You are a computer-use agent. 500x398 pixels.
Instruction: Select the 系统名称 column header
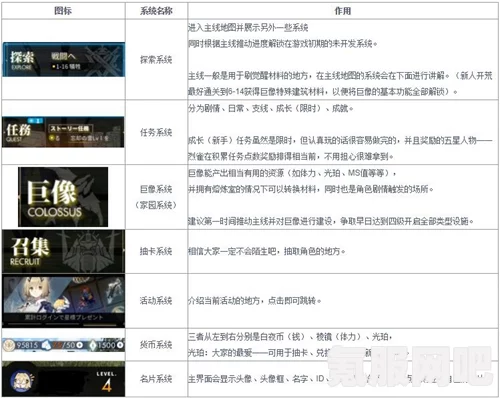pos(156,11)
